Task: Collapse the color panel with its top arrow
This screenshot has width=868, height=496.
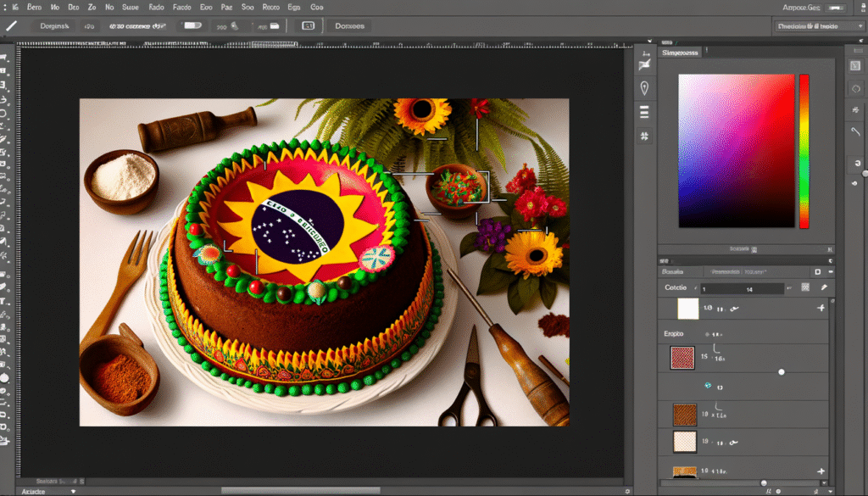Action: click(650, 42)
